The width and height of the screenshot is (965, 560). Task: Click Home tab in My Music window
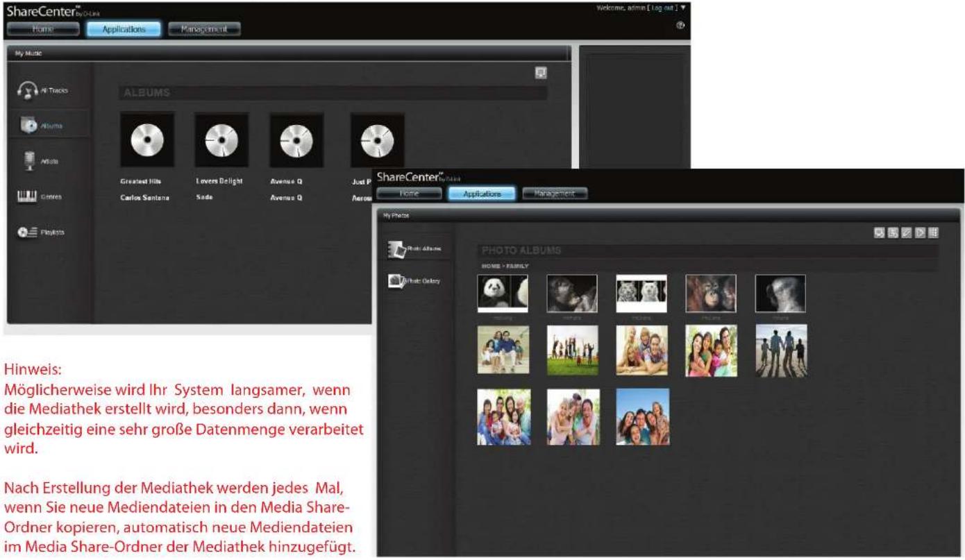pos(42,29)
